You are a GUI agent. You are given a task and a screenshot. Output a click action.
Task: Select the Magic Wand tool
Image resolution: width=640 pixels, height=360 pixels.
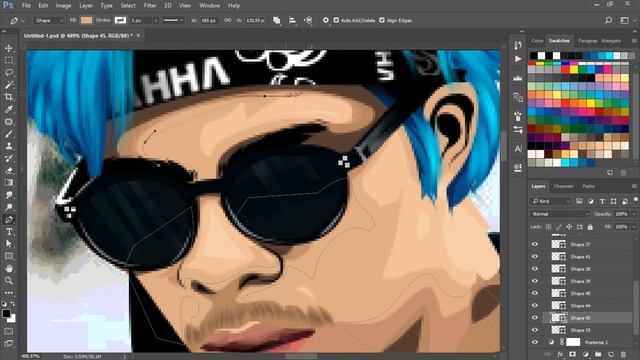(9, 85)
